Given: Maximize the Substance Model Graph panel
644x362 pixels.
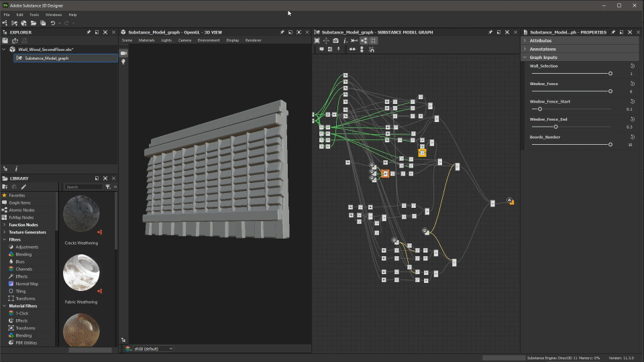Looking at the screenshot, I should (x=507, y=32).
